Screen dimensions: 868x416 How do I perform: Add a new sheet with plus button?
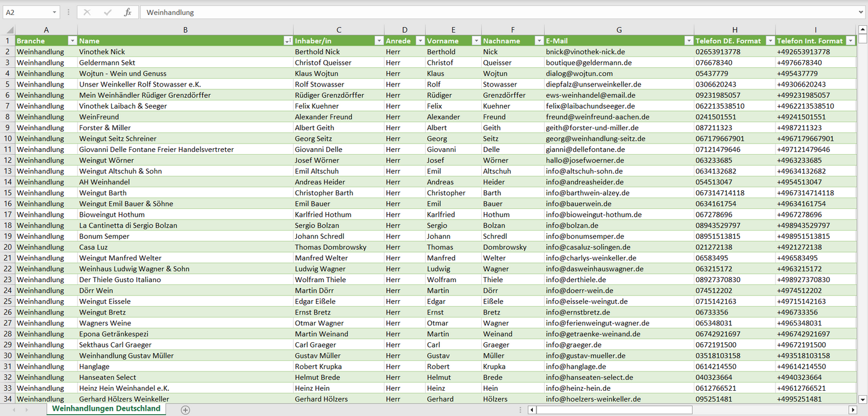click(x=186, y=410)
